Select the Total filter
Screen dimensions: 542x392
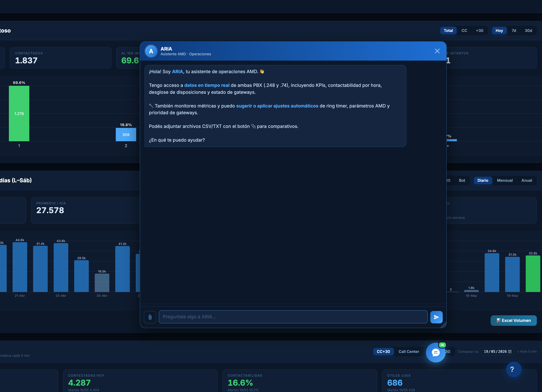448,31
